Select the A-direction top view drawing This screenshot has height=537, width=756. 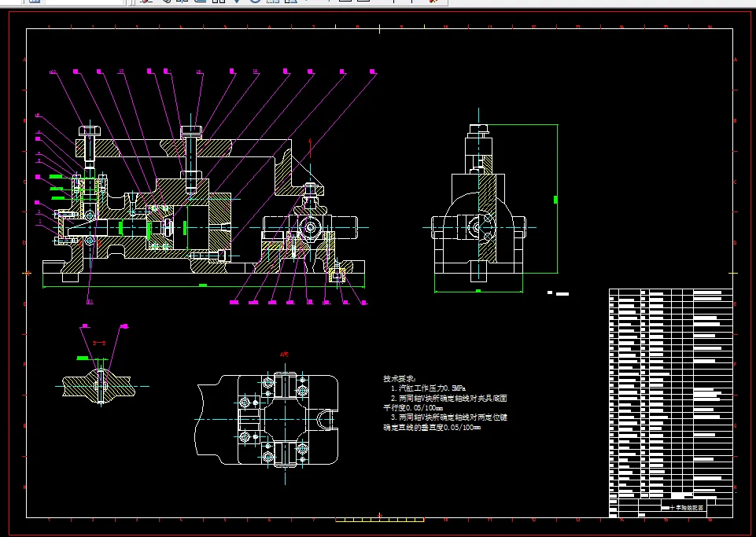coord(267,419)
